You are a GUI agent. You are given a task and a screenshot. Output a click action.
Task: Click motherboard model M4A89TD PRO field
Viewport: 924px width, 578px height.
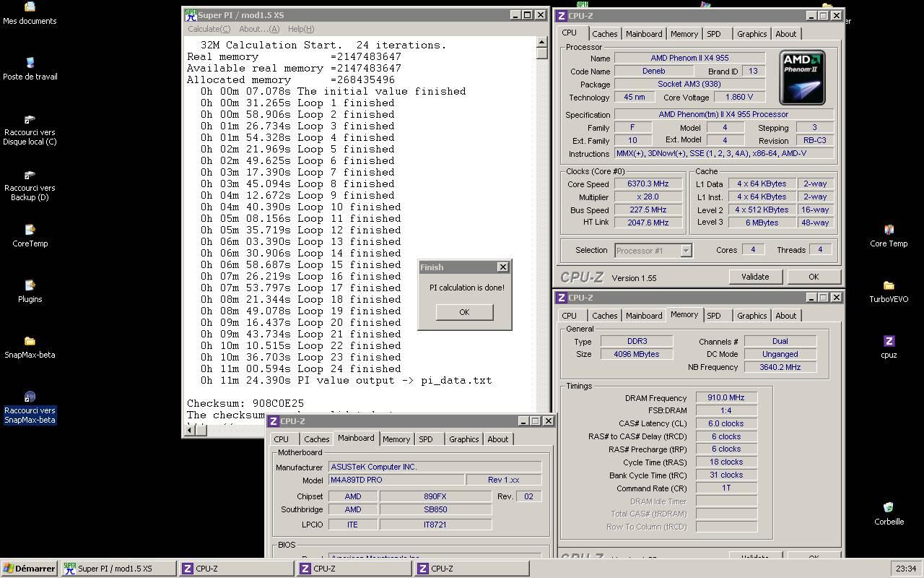coord(396,480)
